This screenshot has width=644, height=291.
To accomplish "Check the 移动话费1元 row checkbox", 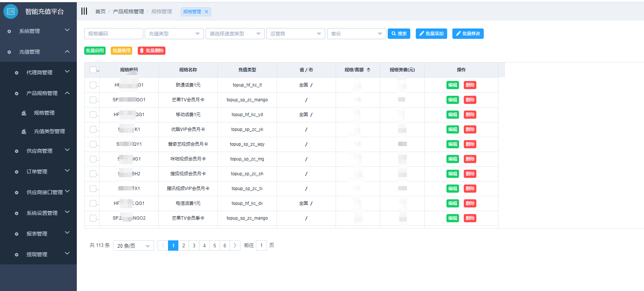I will pyautogui.click(x=93, y=115).
